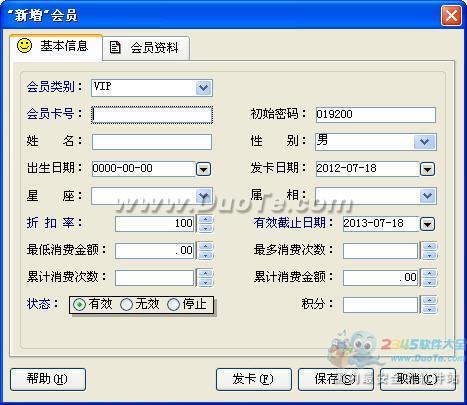Open the 出生日期 calendar dropdown arrow
The image size is (467, 405).
pyautogui.click(x=203, y=169)
